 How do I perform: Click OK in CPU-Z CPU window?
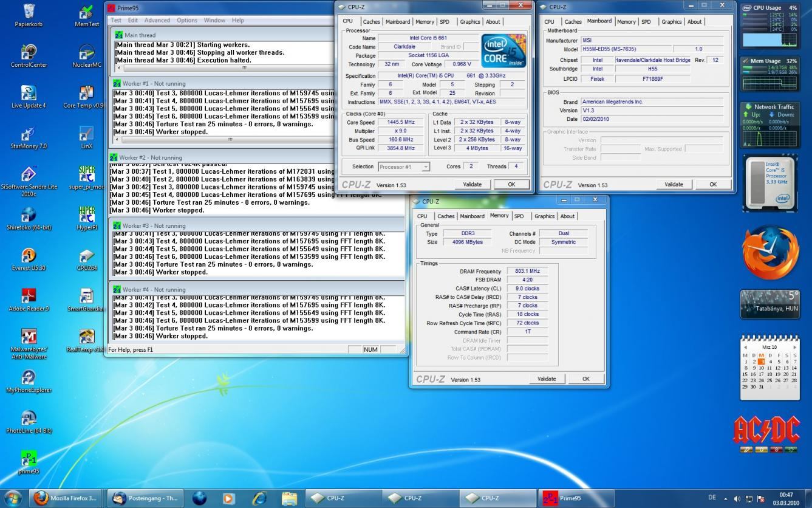[x=511, y=184]
